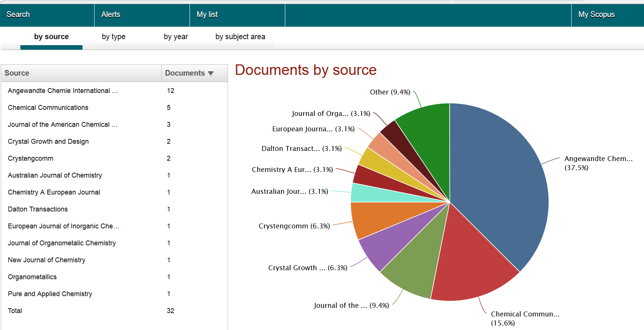The image size is (644, 330).
Task: Click the document count 5 for Chemical Communications
Action: pos(169,108)
